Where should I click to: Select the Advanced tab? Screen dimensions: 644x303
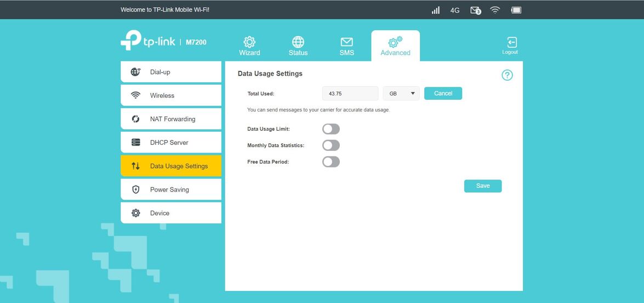[395, 46]
